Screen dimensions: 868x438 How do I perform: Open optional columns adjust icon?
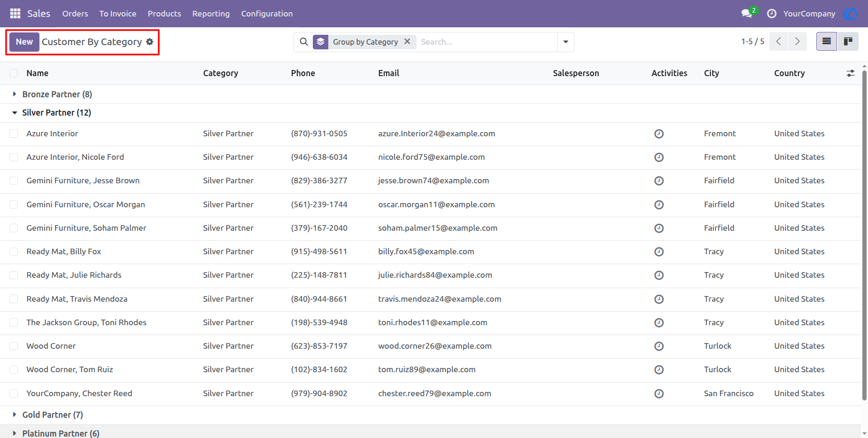(x=851, y=73)
